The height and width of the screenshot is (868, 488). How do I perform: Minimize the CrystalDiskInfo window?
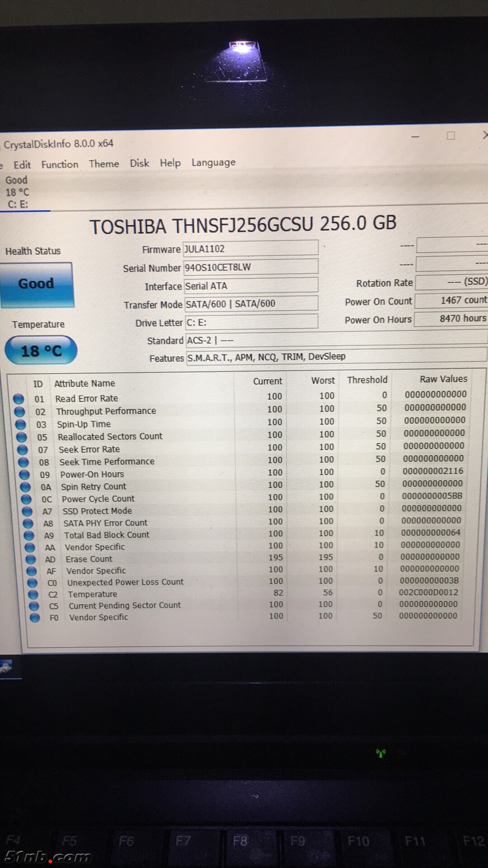coord(415,136)
